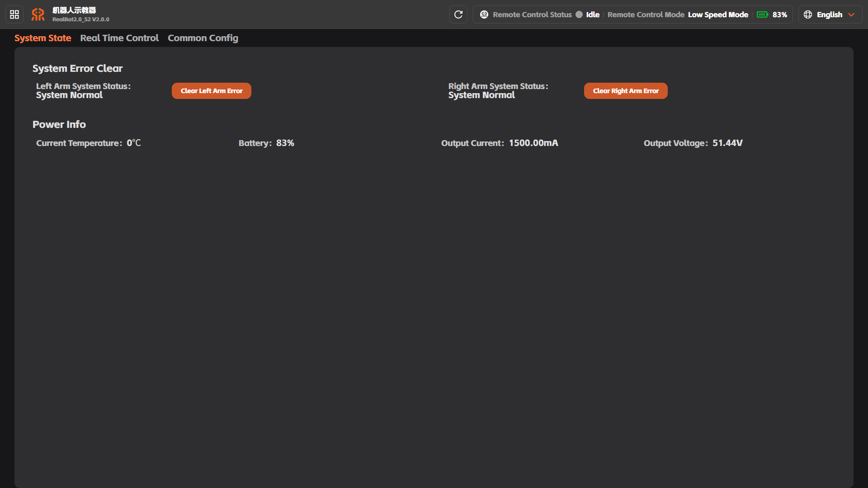868x488 pixels.
Task: Clear the right arm error
Action: coord(626,91)
